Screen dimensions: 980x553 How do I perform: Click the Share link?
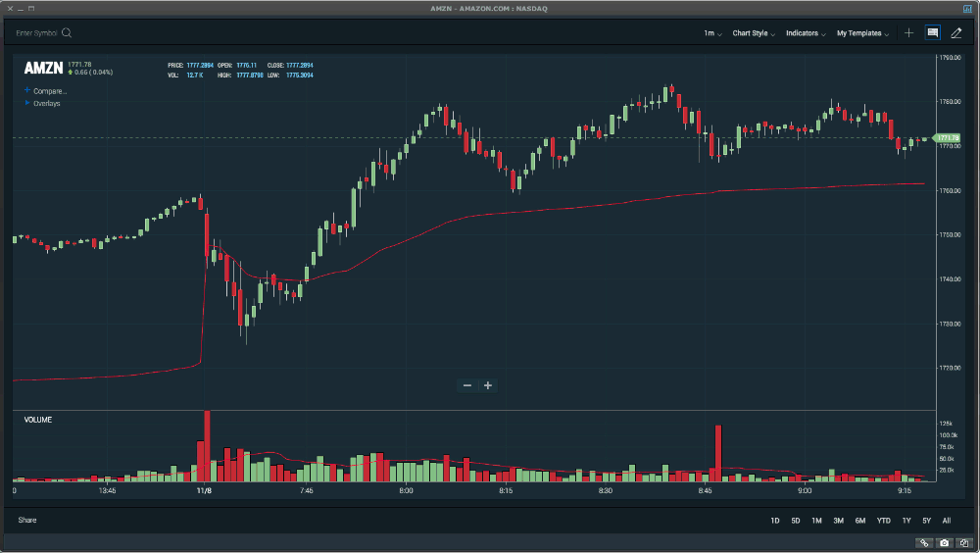tap(26, 520)
